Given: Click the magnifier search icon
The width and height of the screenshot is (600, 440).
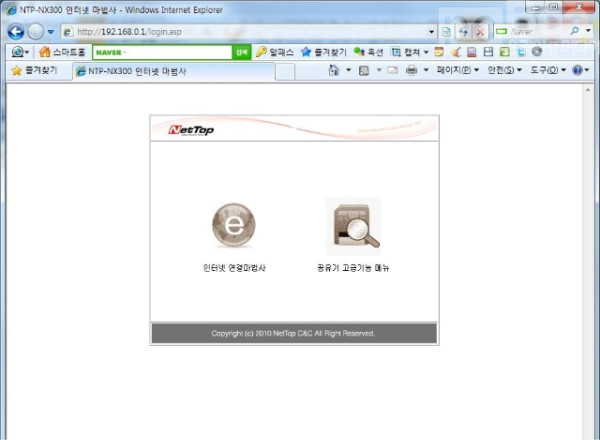Looking at the screenshot, I should 575,31.
